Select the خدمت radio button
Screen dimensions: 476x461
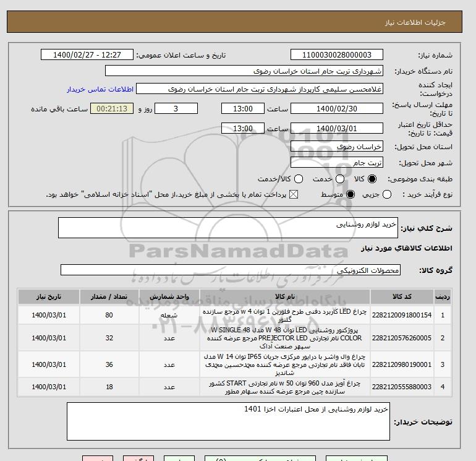340,179
